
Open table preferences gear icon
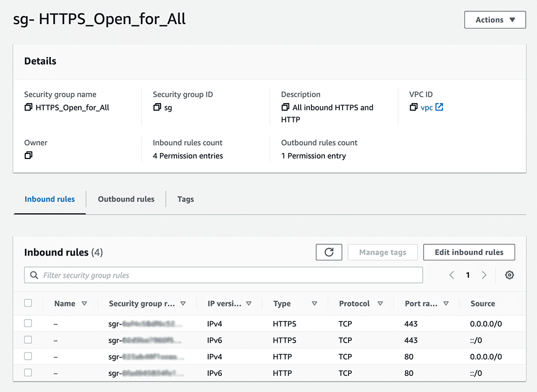pyautogui.click(x=510, y=275)
